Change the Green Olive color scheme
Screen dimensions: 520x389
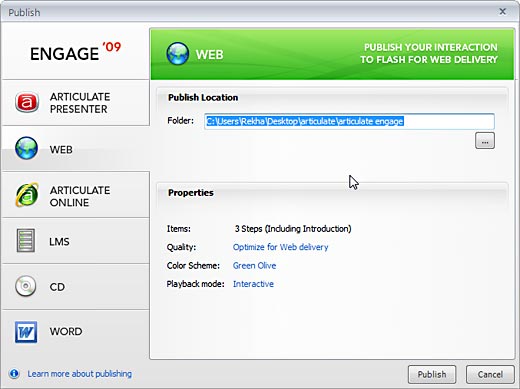point(255,266)
